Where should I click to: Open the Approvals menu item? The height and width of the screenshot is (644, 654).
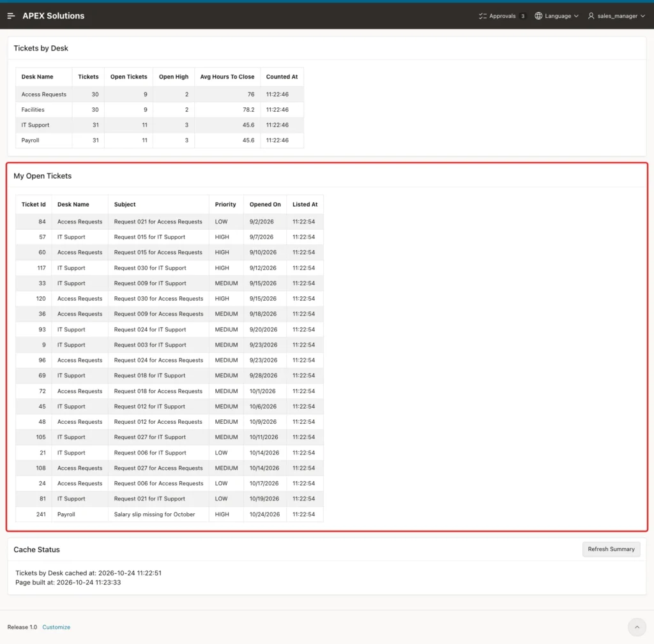click(502, 16)
